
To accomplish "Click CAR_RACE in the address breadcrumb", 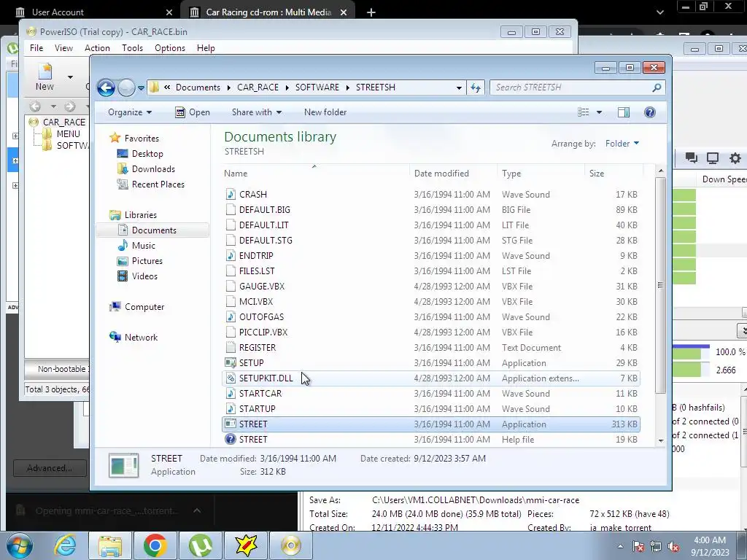I will tap(258, 87).
